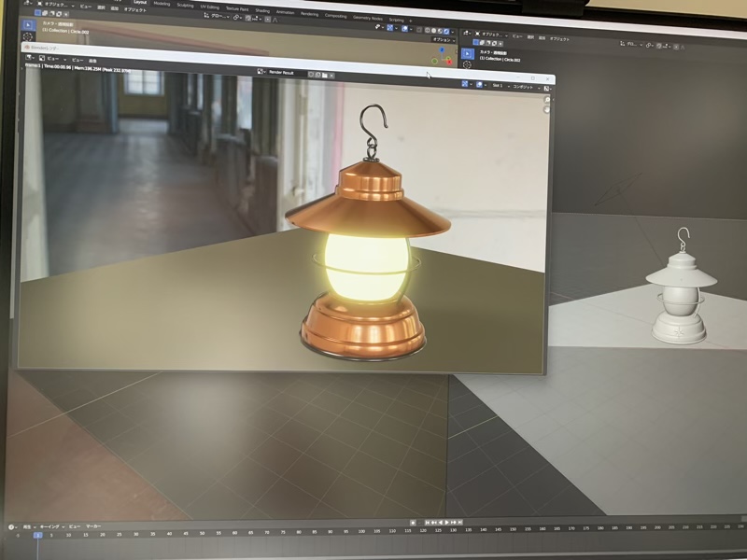This screenshot has width=747, height=560.
Task: Click the red X axis gizmo ball
Action: click(448, 61)
